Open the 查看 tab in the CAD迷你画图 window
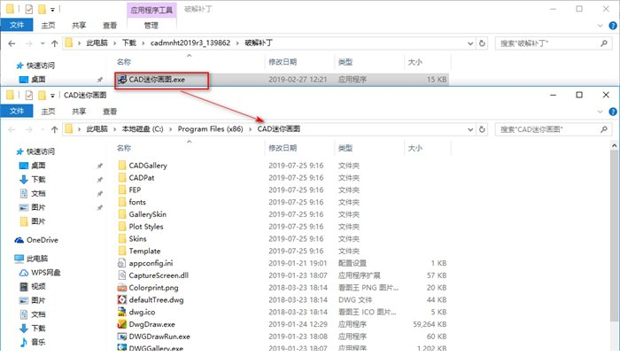Screen dimensions: 620x364 pyautogui.click(x=110, y=112)
